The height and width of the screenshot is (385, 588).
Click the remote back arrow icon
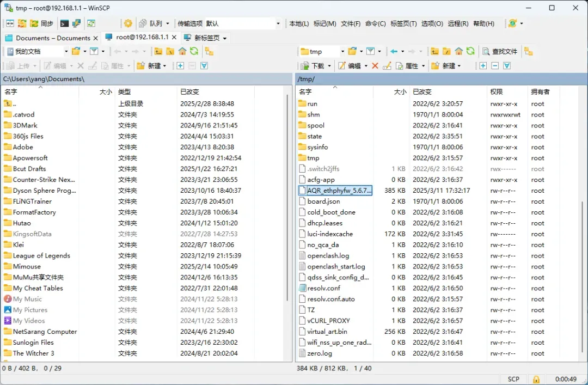[394, 51]
